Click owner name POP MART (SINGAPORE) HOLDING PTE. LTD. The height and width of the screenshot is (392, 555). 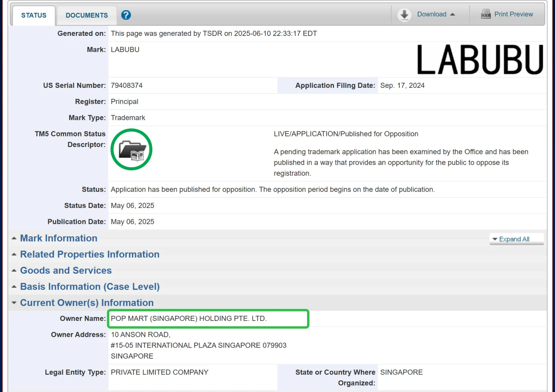click(x=189, y=318)
